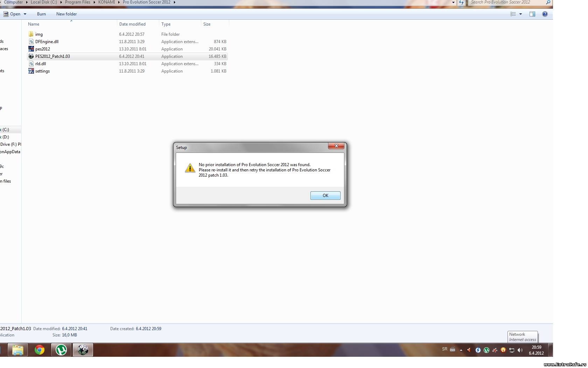Expand arrow after KONAMI breadcrumb

point(119,2)
